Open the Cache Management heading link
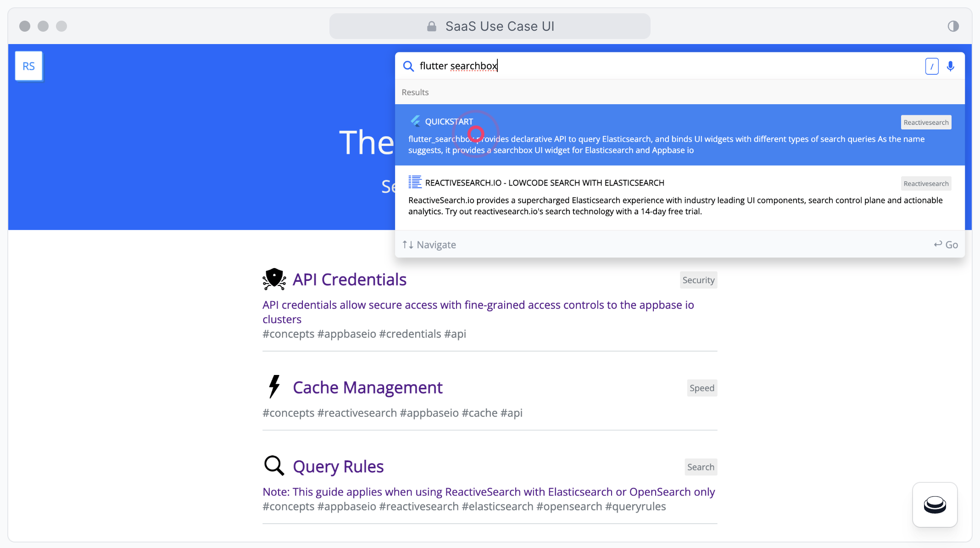 click(367, 387)
